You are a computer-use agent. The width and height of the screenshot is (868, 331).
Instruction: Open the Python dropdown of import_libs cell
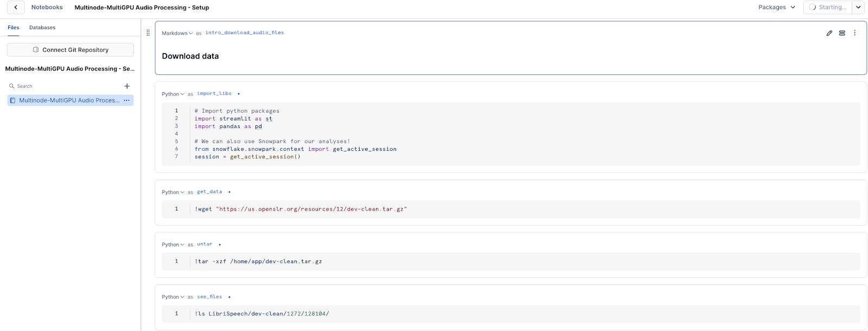coord(173,94)
